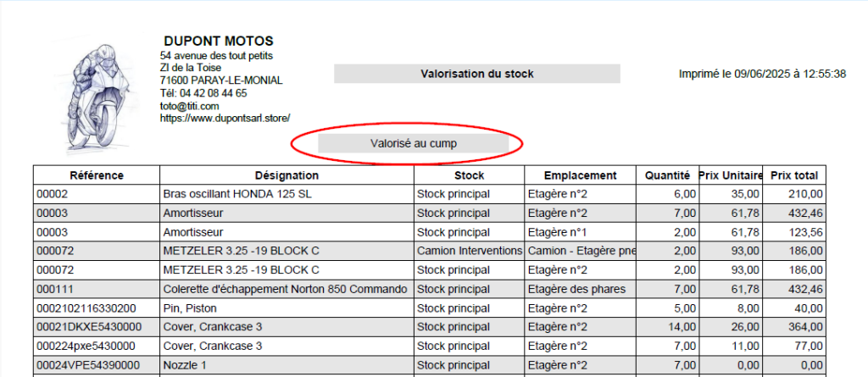868x377 pixels.
Task: Click the Quantité column header
Action: [x=668, y=175]
